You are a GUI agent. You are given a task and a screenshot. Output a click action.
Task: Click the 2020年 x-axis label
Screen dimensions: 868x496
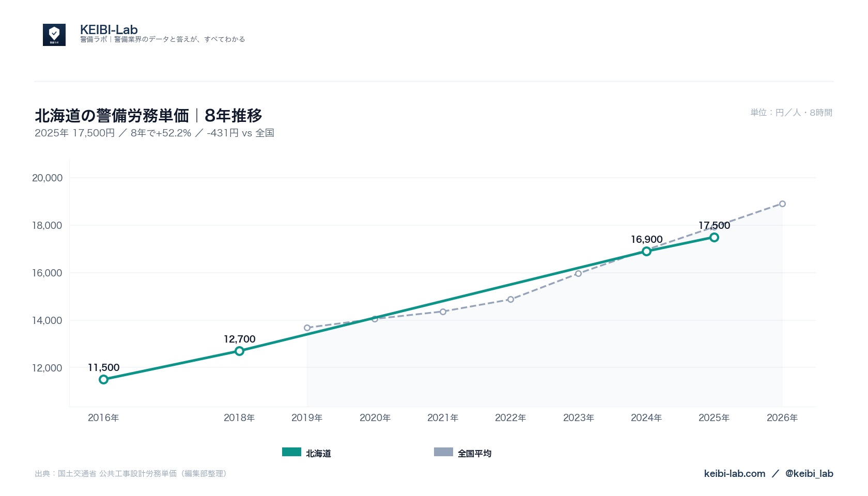point(375,417)
